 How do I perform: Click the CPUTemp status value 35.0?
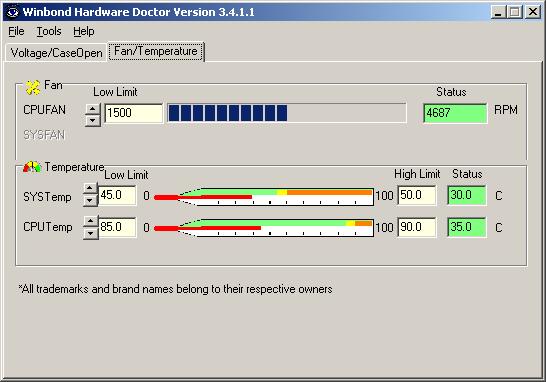467,227
